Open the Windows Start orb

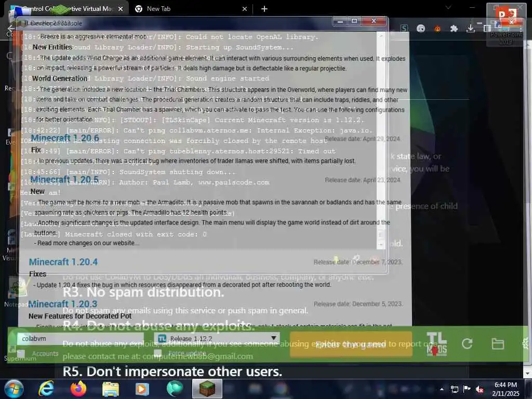(14, 389)
